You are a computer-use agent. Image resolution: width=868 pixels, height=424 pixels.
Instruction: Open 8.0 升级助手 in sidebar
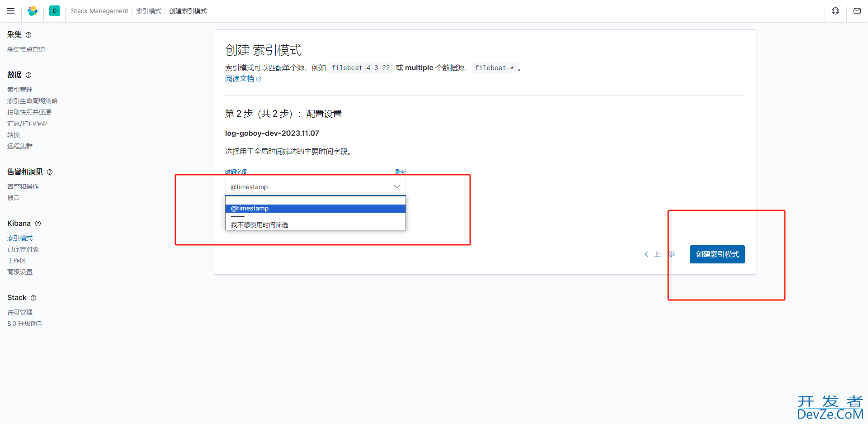(25, 324)
